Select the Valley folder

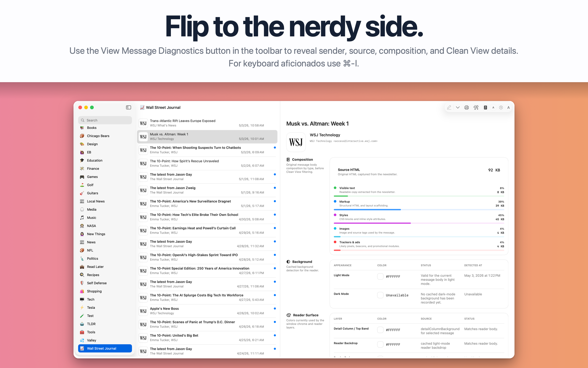click(105, 340)
